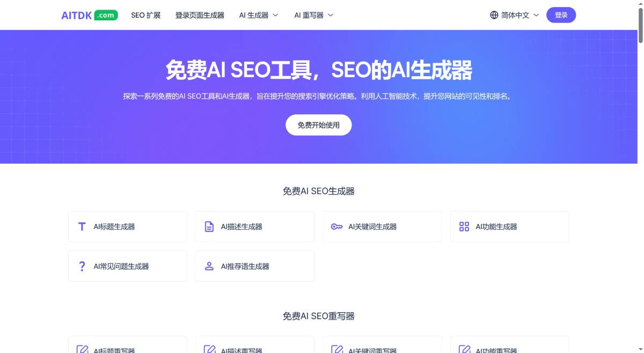Open the 登录页面生成器 menu item
The width and height of the screenshot is (644, 353).
click(200, 15)
